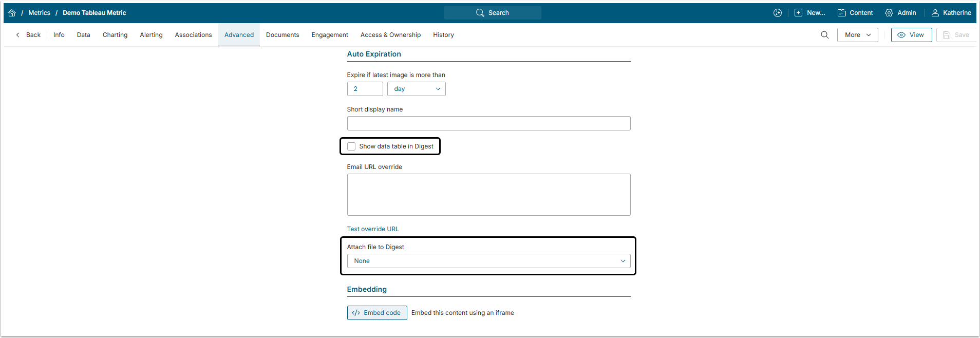
Task: Open Katherine user profile icon
Action: click(935, 13)
